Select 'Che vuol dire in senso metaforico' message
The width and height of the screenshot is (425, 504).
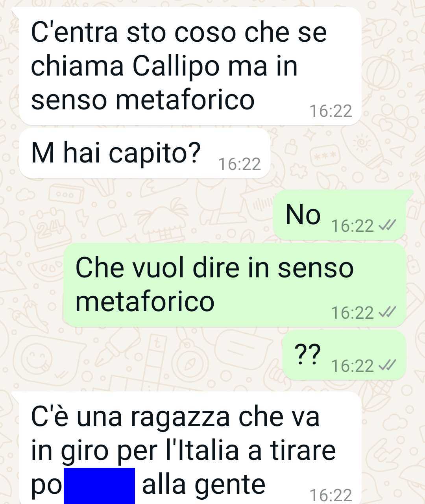tap(235, 285)
